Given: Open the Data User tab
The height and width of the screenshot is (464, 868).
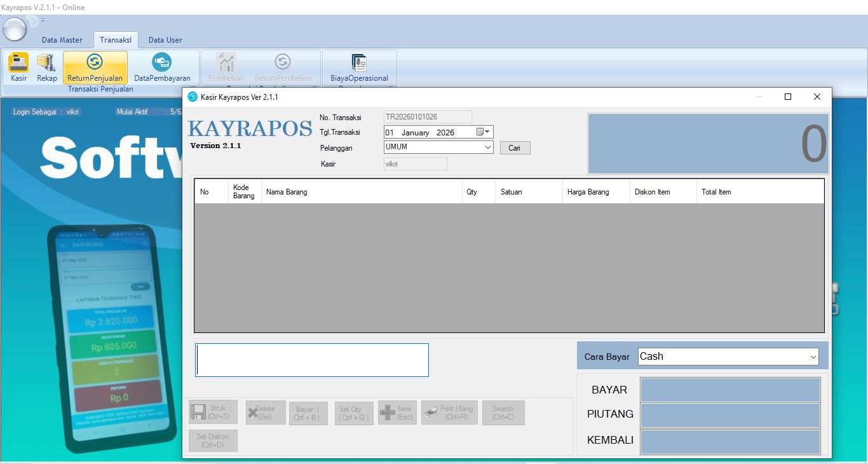Looking at the screenshot, I should 165,40.
